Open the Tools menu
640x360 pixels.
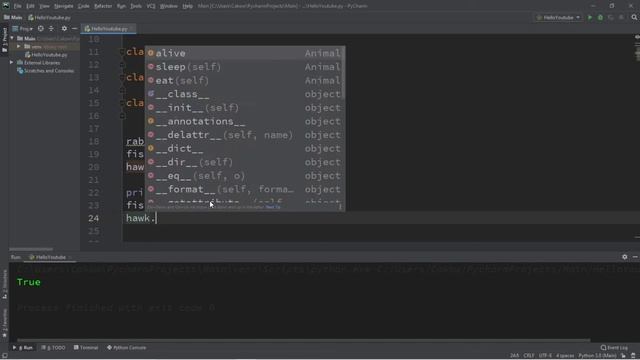136,6
